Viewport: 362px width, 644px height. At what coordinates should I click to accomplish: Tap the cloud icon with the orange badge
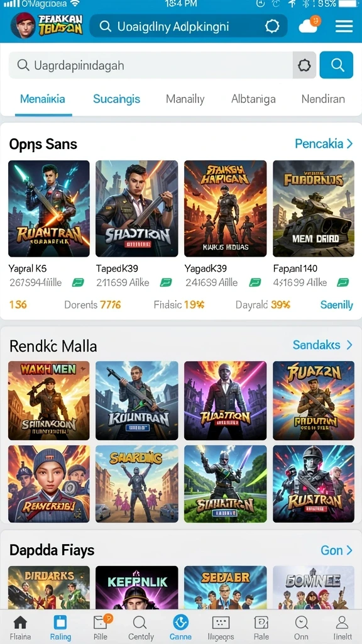pyautogui.click(x=309, y=25)
